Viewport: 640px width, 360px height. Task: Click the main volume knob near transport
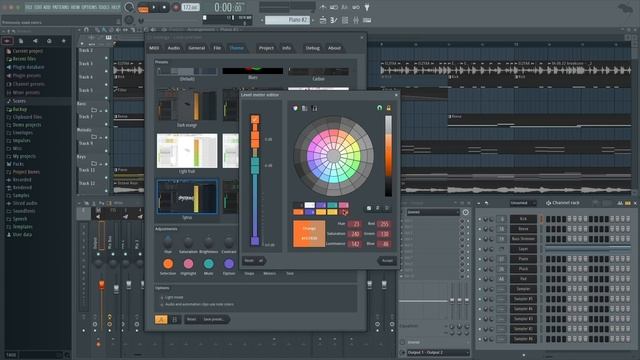pos(129,7)
